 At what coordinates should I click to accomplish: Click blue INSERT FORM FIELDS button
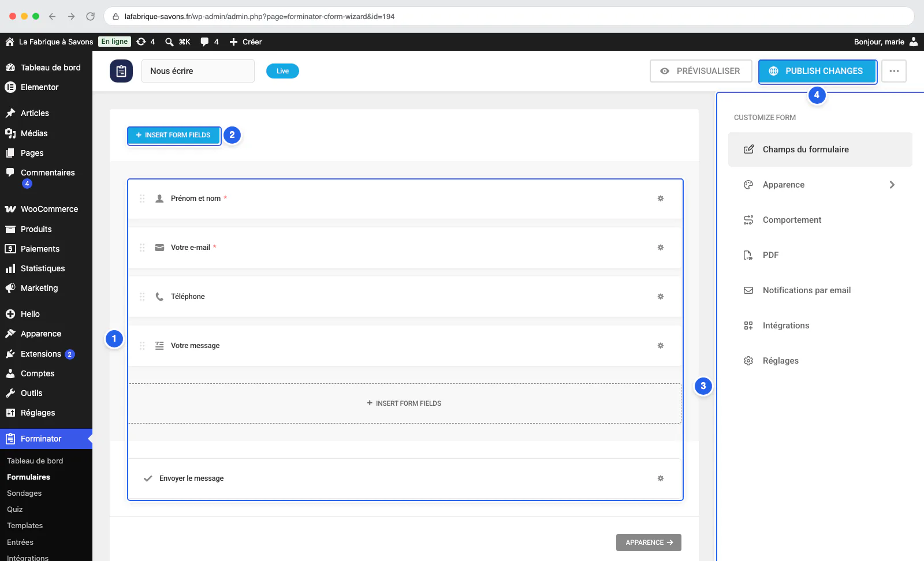174,135
